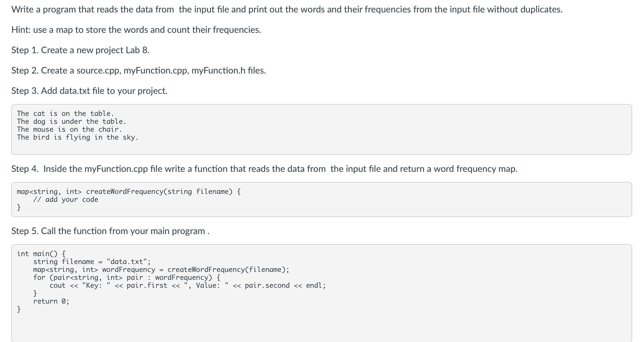Click the line 'The cat is on the table.'

pyautogui.click(x=65, y=114)
